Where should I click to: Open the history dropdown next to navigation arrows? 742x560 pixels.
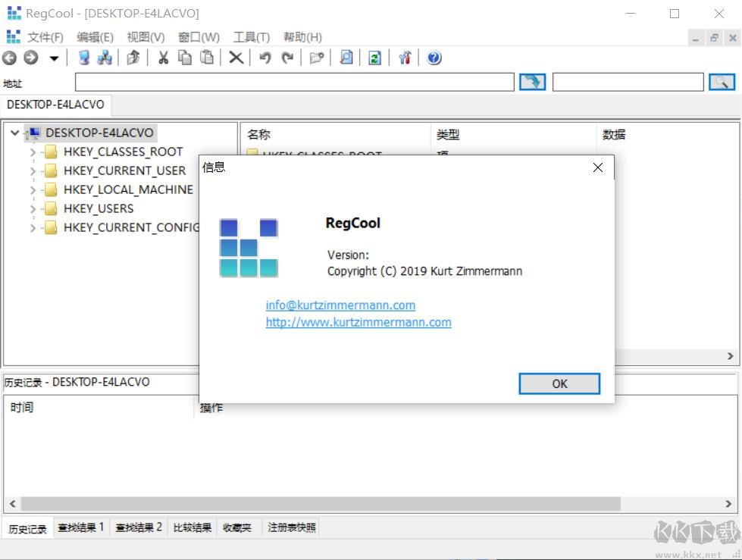55,58
